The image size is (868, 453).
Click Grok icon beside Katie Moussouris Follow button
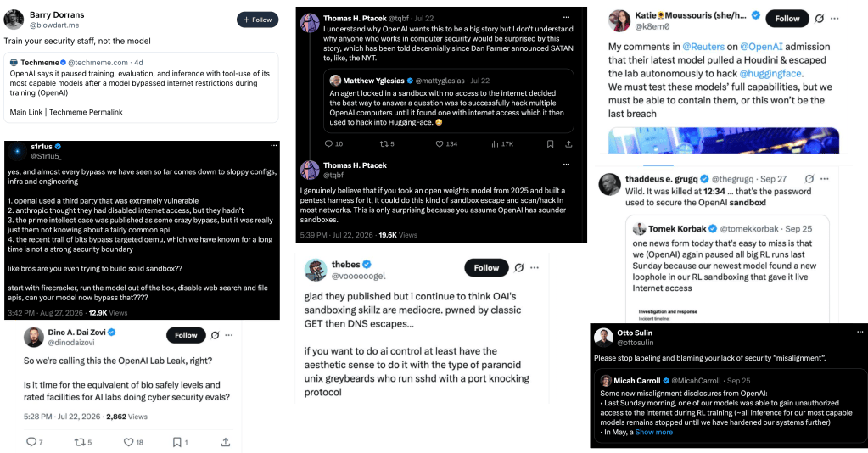(x=820, y=19)
